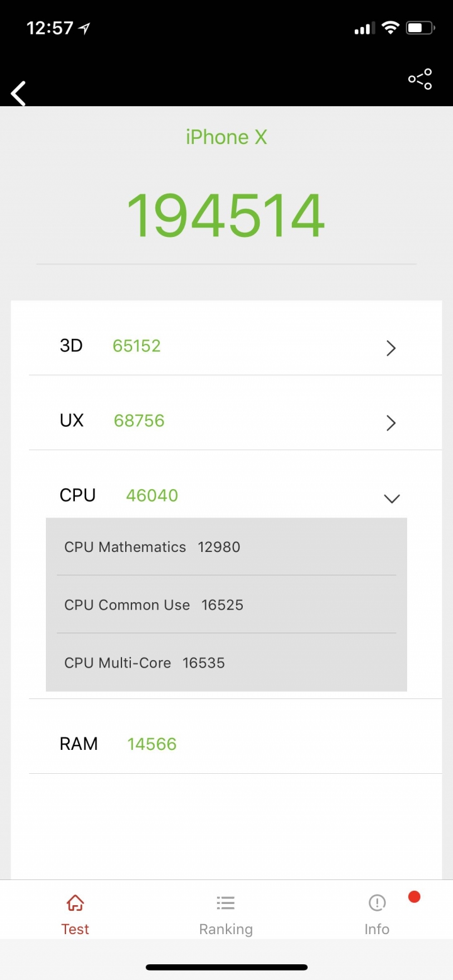Tap the battery indicator icon
Viewport: 453px width, 980px height.
coord(420,28)
